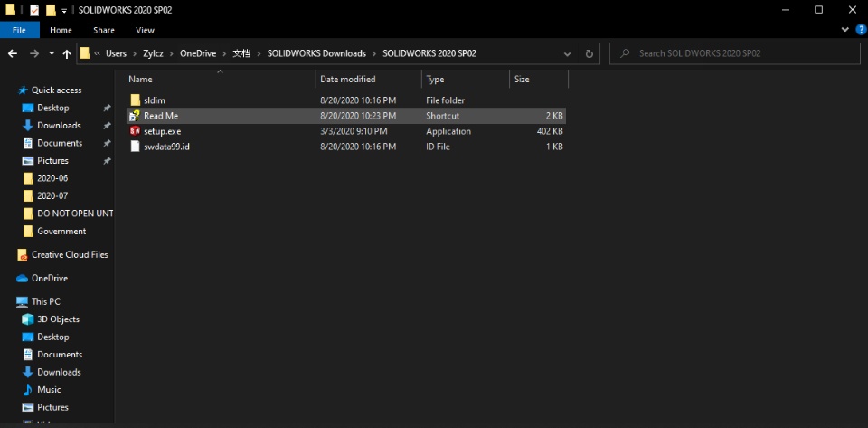The height and width of the screenshot is (428, 868).
Task: Click the 402 KB size cell
Action: click(x=549, y=131)
